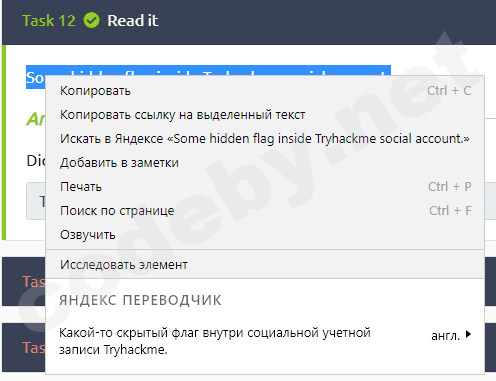Select 'Копировать ссылку на выделенный текст'

(265, 115)
